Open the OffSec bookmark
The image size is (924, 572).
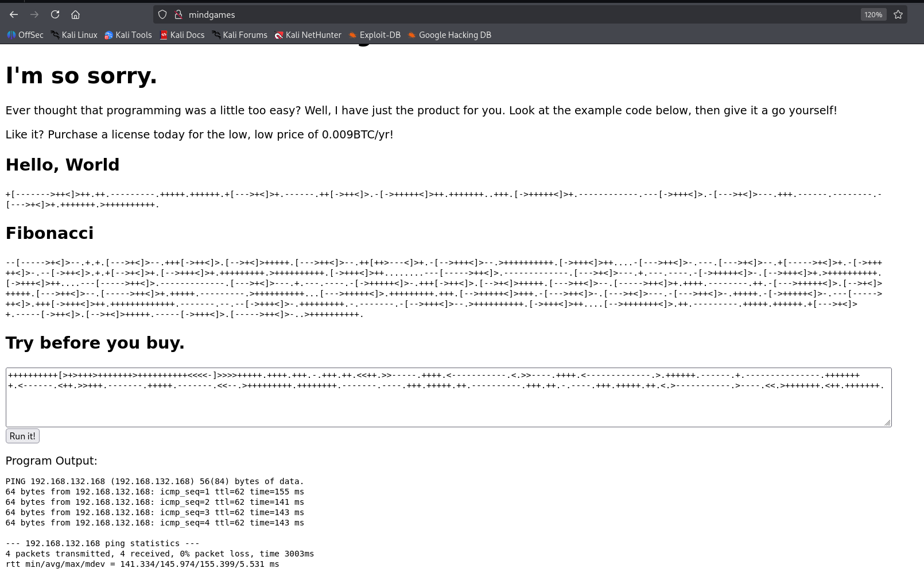(25, 35)
